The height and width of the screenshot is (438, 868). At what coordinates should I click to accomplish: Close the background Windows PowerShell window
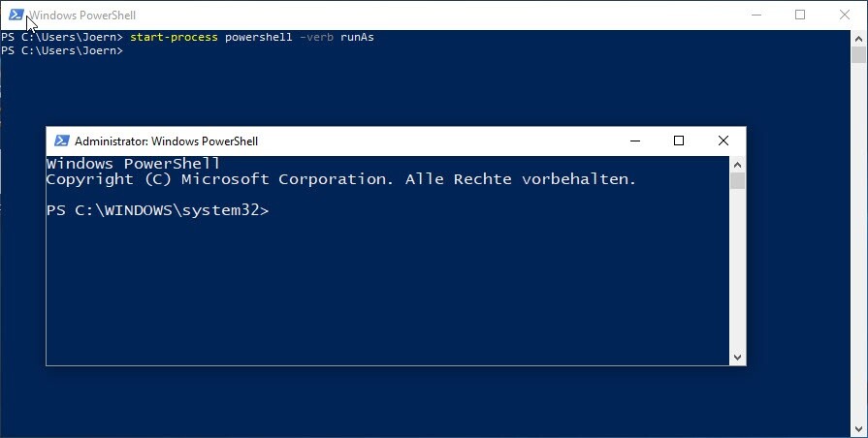[845, 15]
